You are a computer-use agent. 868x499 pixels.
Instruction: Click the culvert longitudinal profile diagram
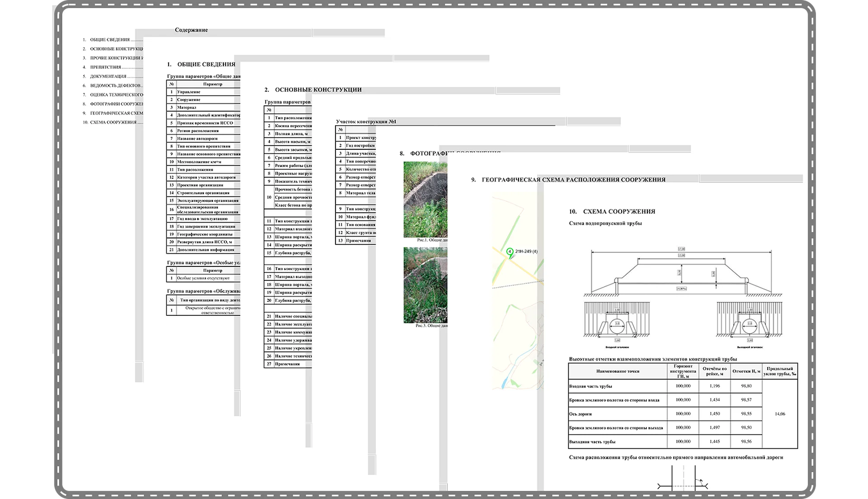pos(681,271)
